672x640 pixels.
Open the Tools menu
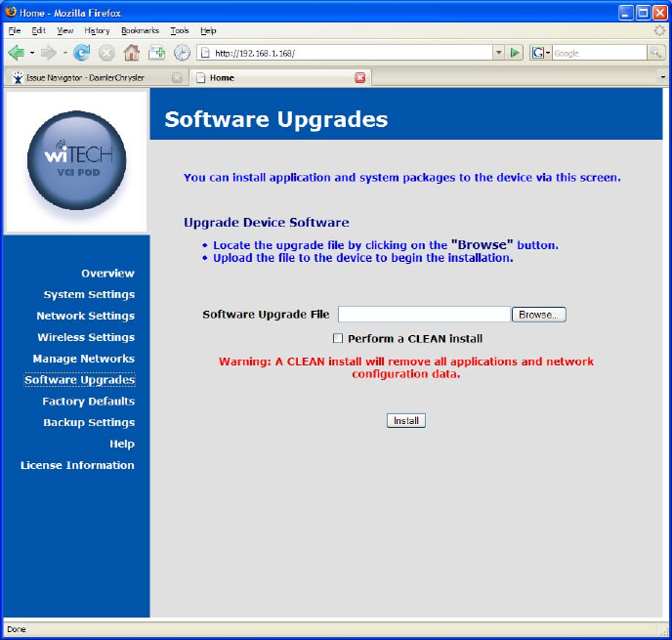(x=180, y=30)
